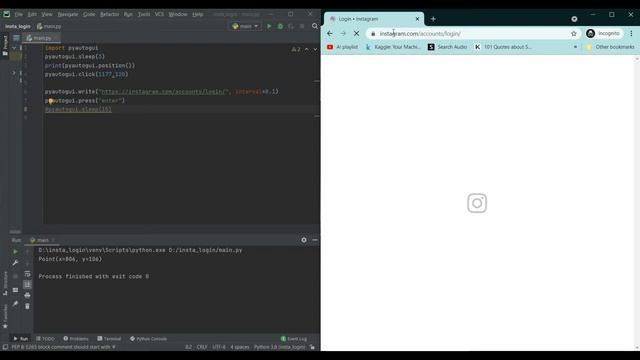Open the Project tool window sidebar tab
640x360 pixels.
coord(5,46)
